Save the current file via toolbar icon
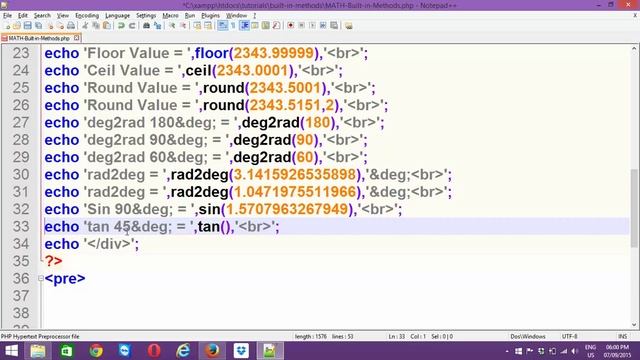Viewport: 640px width, 360px height. (x=27, y=26)
